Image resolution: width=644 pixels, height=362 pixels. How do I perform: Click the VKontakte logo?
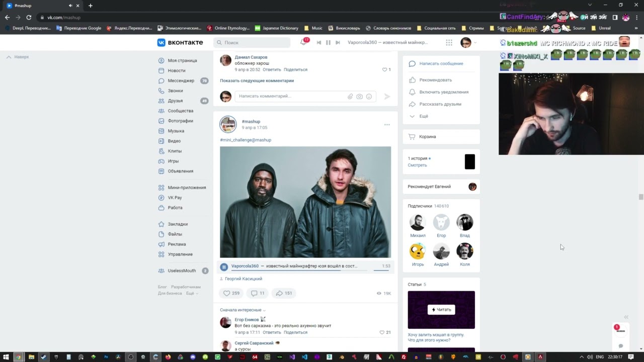(x=180, y=43)
